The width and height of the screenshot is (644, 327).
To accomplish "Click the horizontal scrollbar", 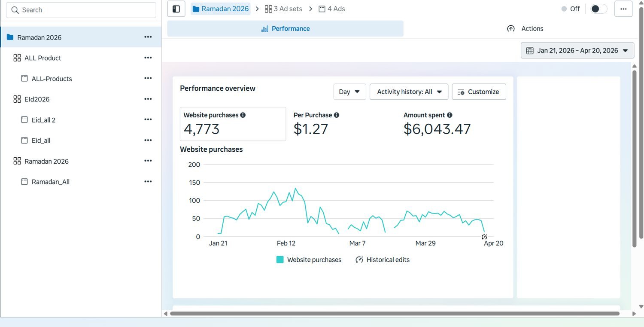I will tap(395, 314).
